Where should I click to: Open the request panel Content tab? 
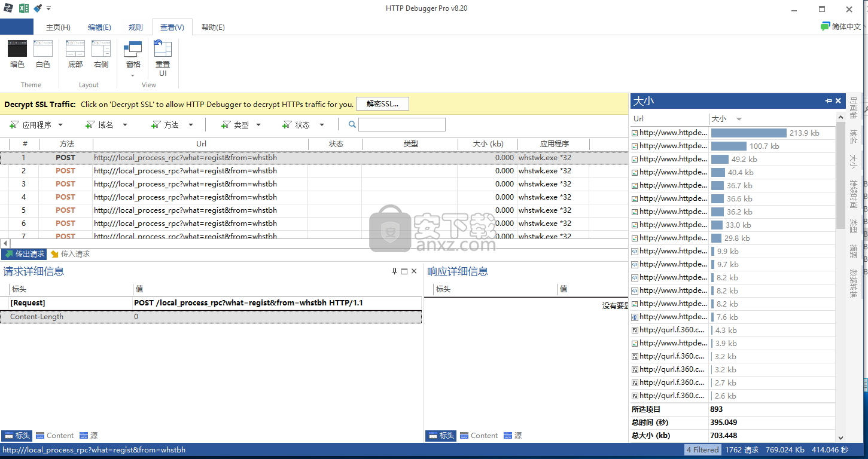[x=54, y=436]
